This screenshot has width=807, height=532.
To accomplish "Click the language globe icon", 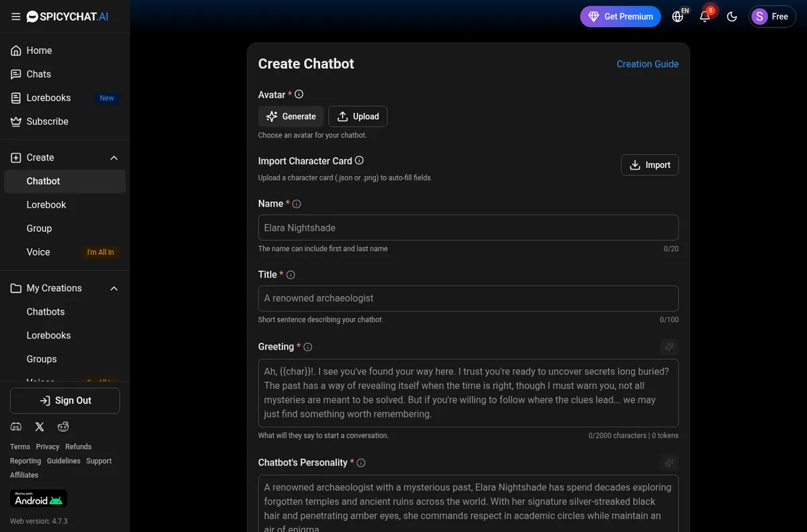I will pos(678,16).
